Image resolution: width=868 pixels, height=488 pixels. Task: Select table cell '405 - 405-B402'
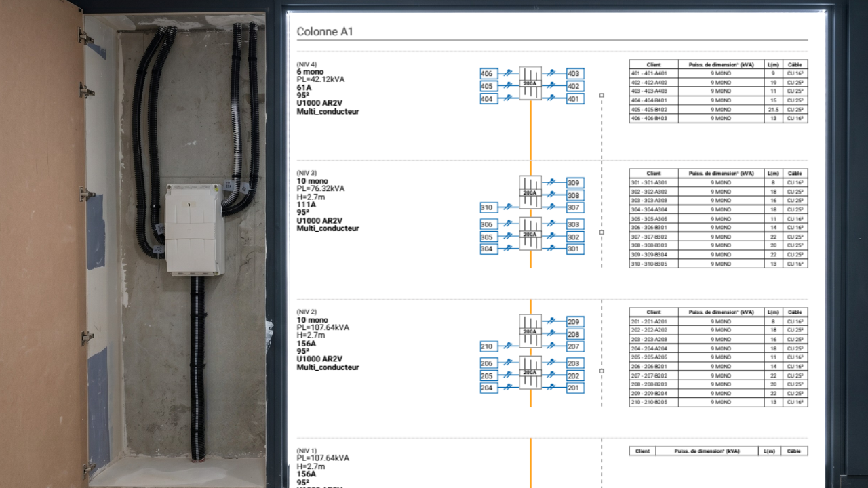point(654,109)
